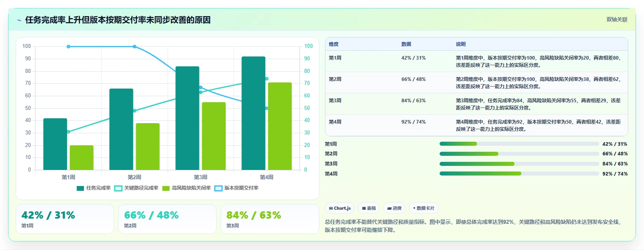The image size is (644, 250).
Task: Toggle the 版本按期交付率 legend entry
Action: 236,188
